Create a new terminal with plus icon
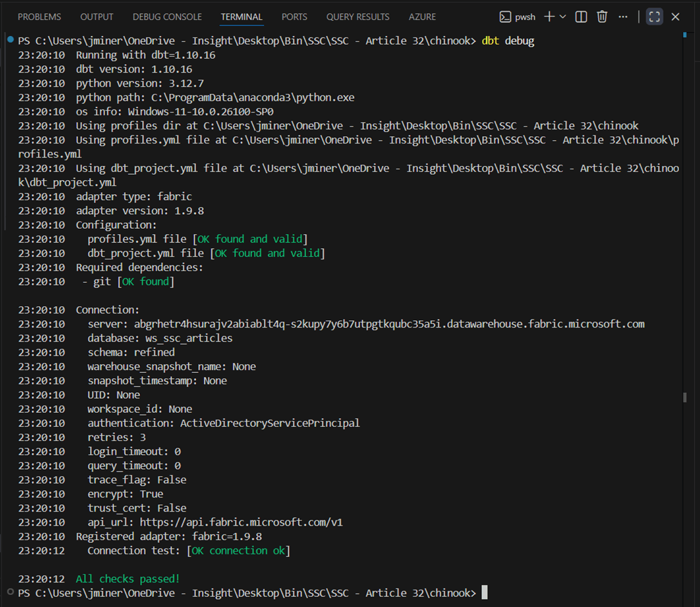This screenshot has height=607, width=700. click(x=549, y=17)
